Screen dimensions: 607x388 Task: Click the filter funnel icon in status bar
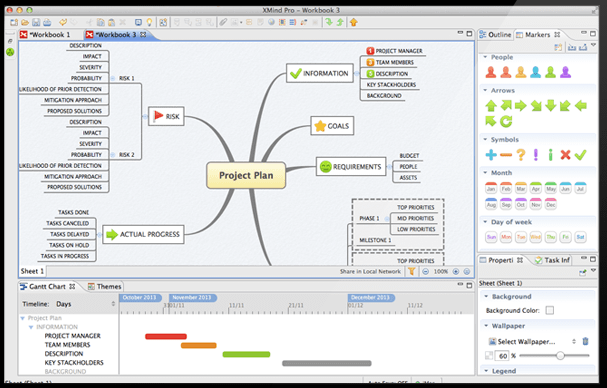(x=412, y=271)
